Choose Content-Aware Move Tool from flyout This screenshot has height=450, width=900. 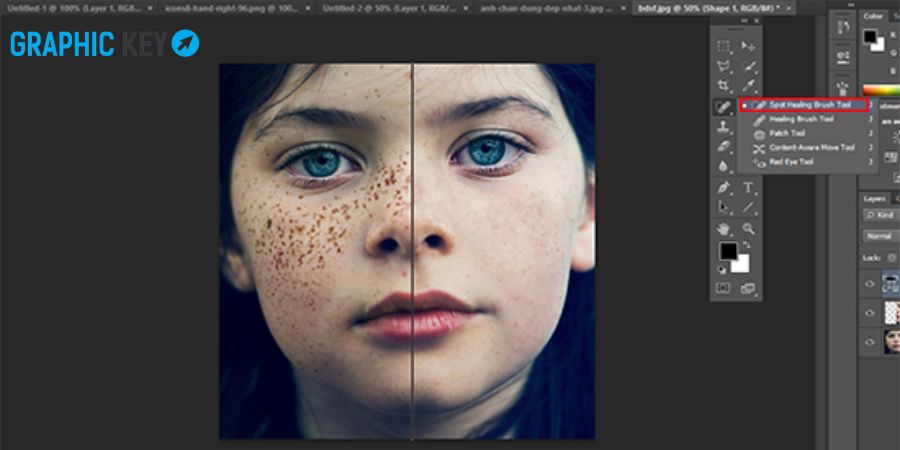(x=808, y=148)
